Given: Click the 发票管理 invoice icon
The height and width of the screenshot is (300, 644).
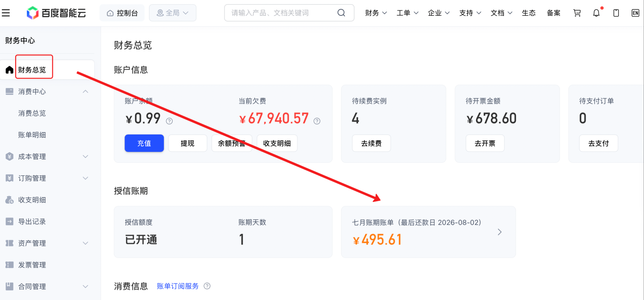Looking at the screenshot, I should tap(9, 265).
